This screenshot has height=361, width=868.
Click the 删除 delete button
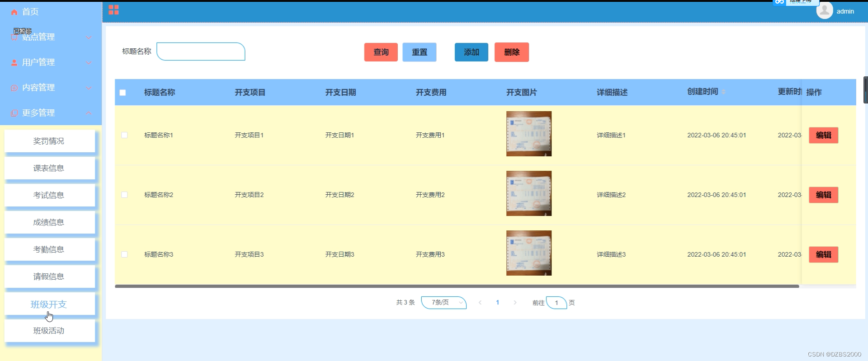512,52
